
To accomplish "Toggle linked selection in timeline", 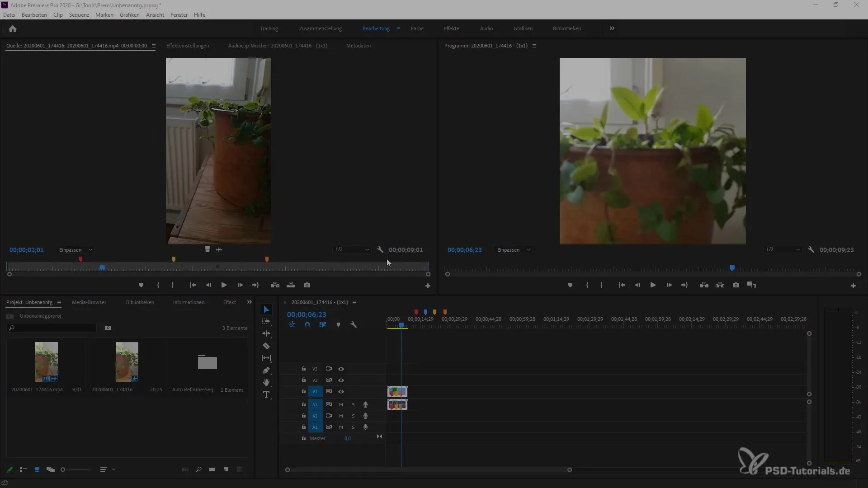I will 323,325.
